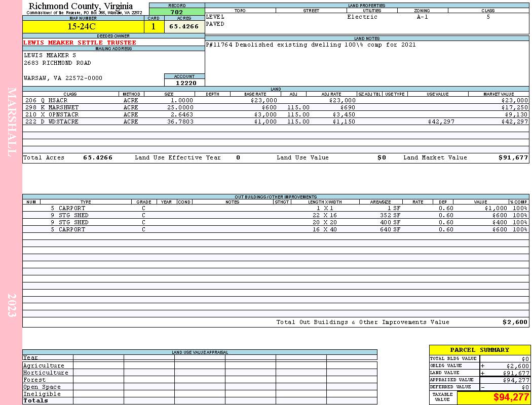Click value $1,000 for first carport

pyautogui.click(x=496, y=209)
